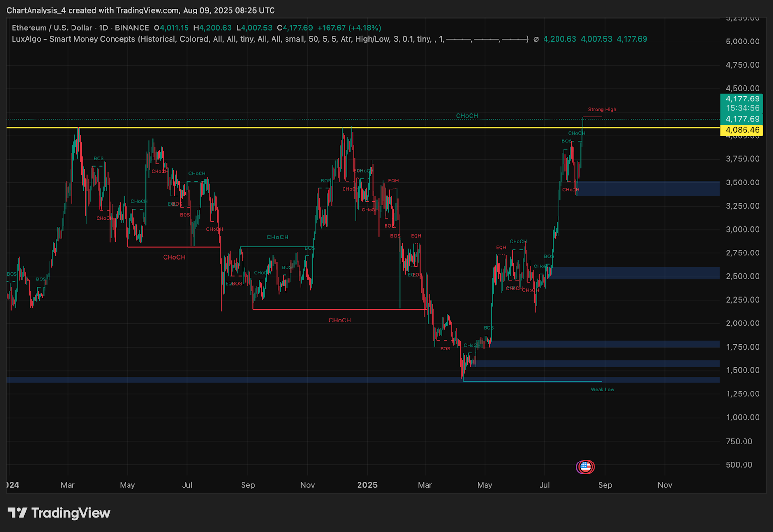Click the 1,000.00 price axis label
Viewport: 773px width, 532px height.
coord(742,417)
